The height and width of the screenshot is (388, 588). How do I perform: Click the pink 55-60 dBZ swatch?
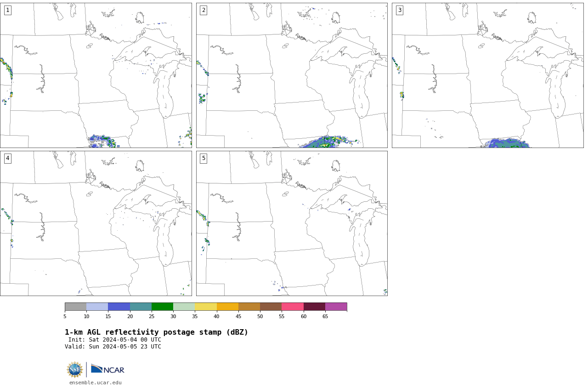293,307
